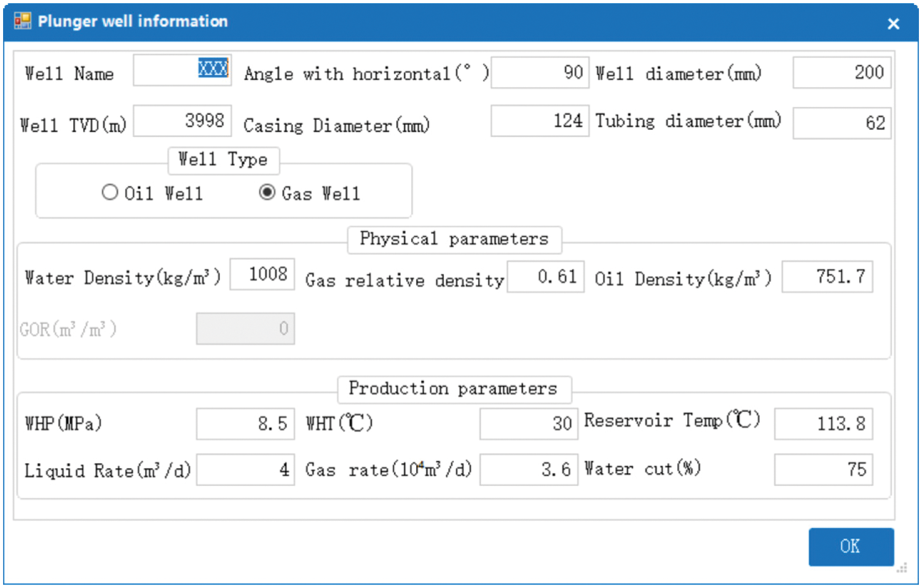Screen dimensions: 922x588
Task: Click the Plunger well information app icon
Action: click(22, 22)
